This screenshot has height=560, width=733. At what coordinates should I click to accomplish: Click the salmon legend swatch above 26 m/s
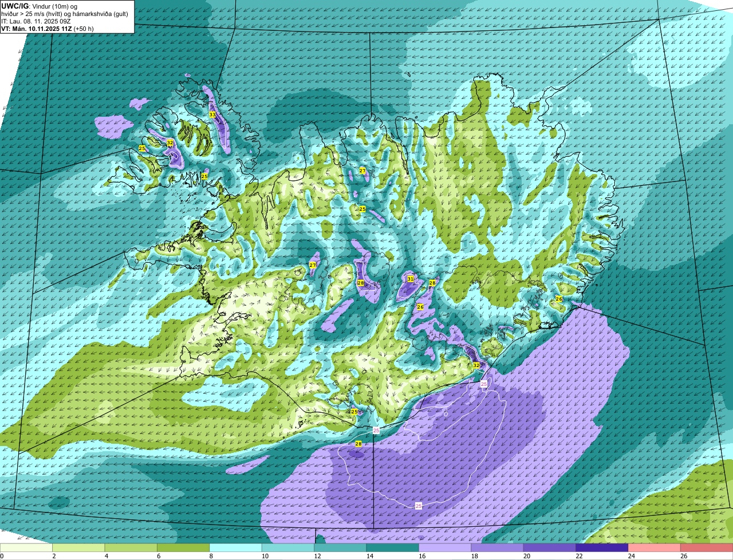click(707, 548)
